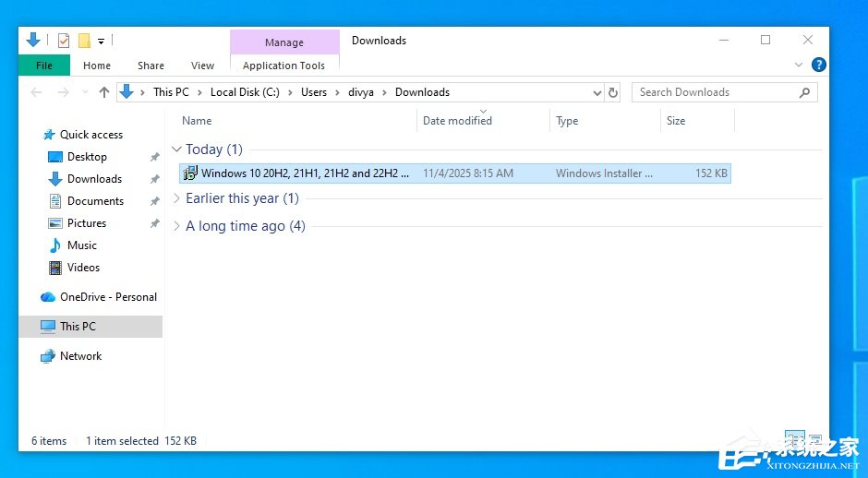This screenshot has width=868, height=478.
Task: Expand the chevron after This PC in path
Action: coord(199,92)
